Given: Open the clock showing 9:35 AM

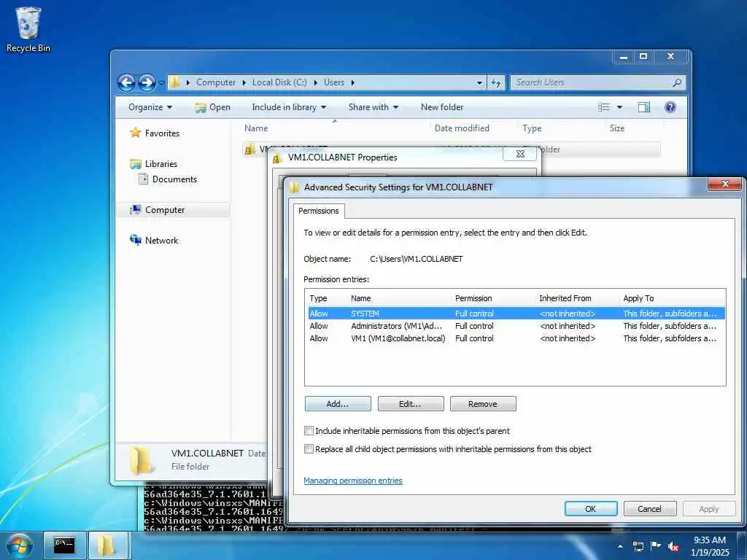Looking at the screenshot, I should click(x=710, y=545).
